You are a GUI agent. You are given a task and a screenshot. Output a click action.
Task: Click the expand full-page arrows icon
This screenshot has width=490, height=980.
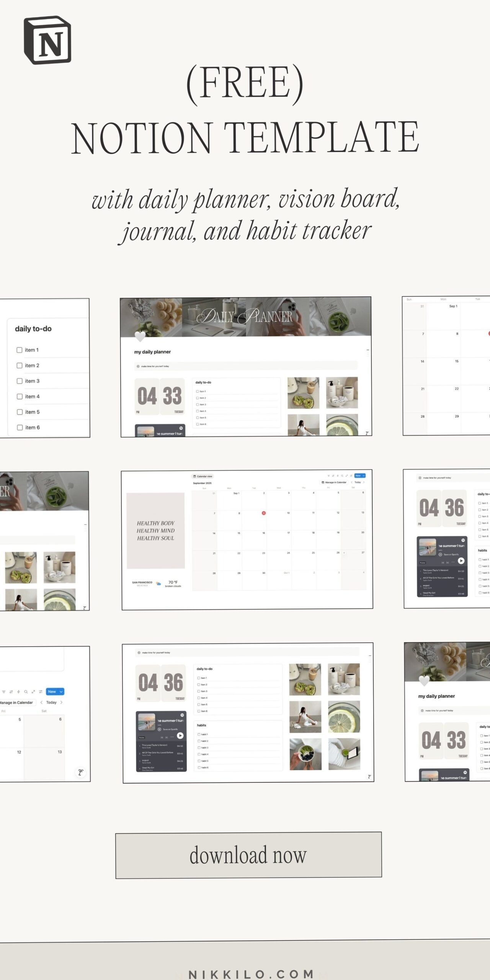33,692
